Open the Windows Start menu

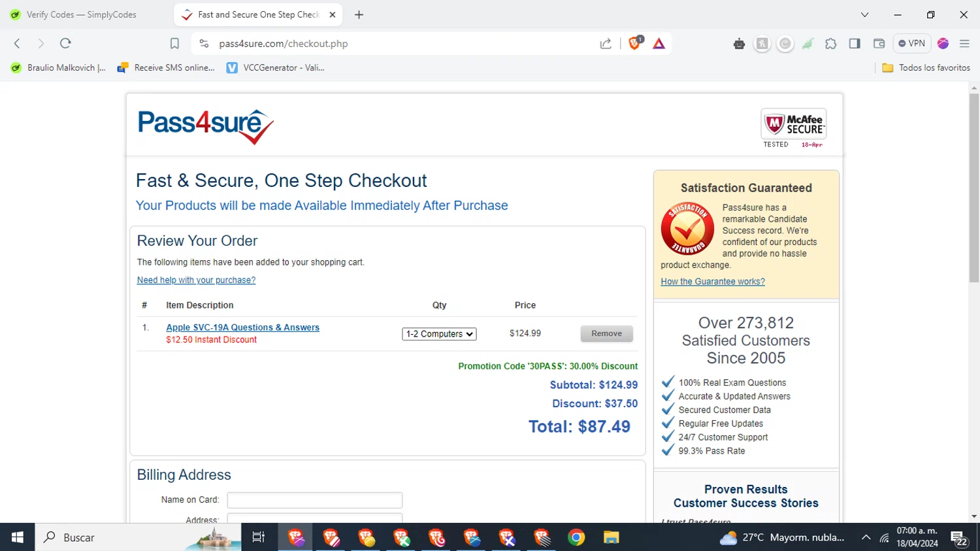(17, 537)
